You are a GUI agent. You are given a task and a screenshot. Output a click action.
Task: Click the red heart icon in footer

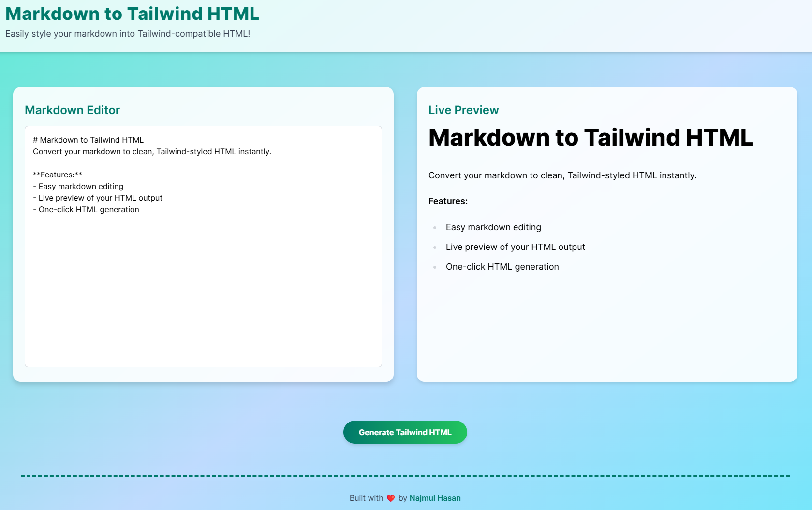pyautogui.click(x=391, y=498)
